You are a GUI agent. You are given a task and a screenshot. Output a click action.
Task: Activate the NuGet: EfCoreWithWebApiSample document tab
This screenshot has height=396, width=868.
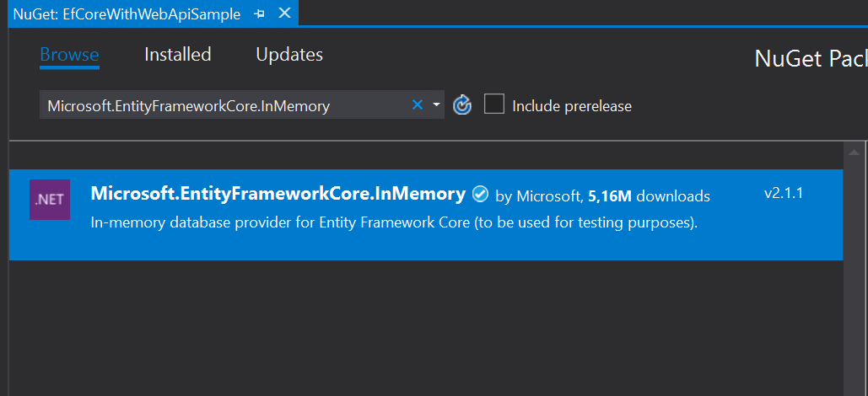click(x=127, y=14)
